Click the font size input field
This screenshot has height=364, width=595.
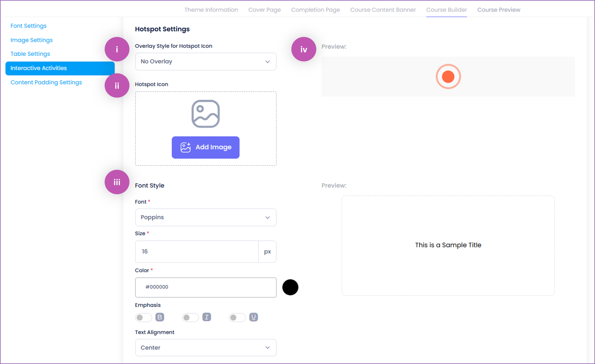click(x=197, y=252)
